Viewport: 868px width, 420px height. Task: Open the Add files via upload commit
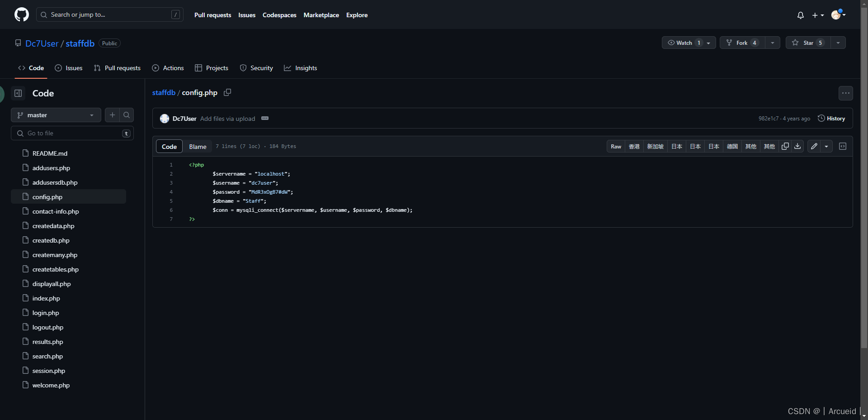point(227,119)
